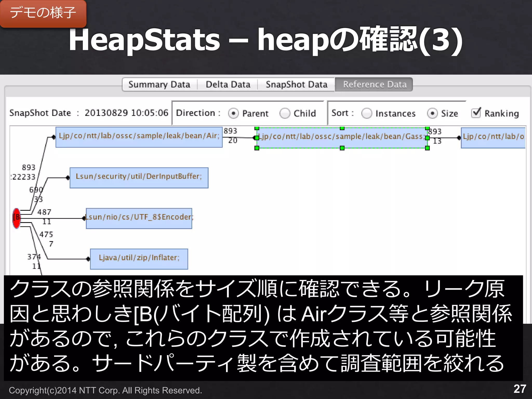Select Parent direction radio button
Screen dimensions: 532x399
coord(233,114)
